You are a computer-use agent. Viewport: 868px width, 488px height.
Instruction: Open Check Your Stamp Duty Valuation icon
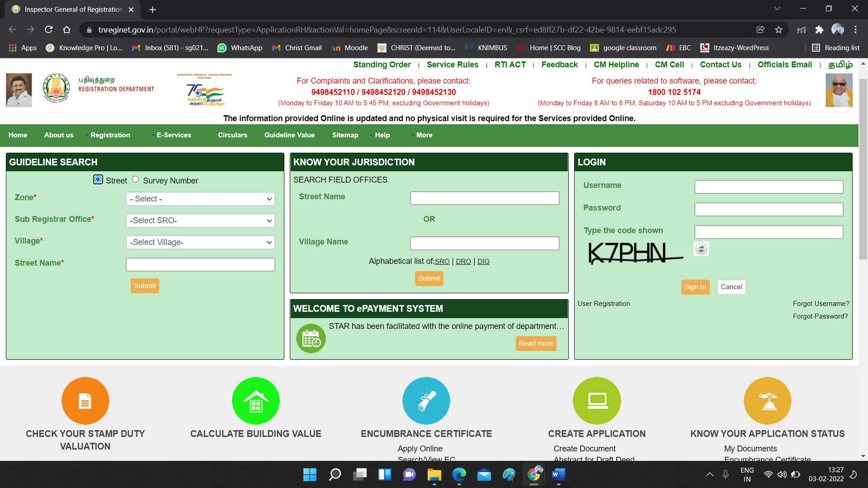85,401
